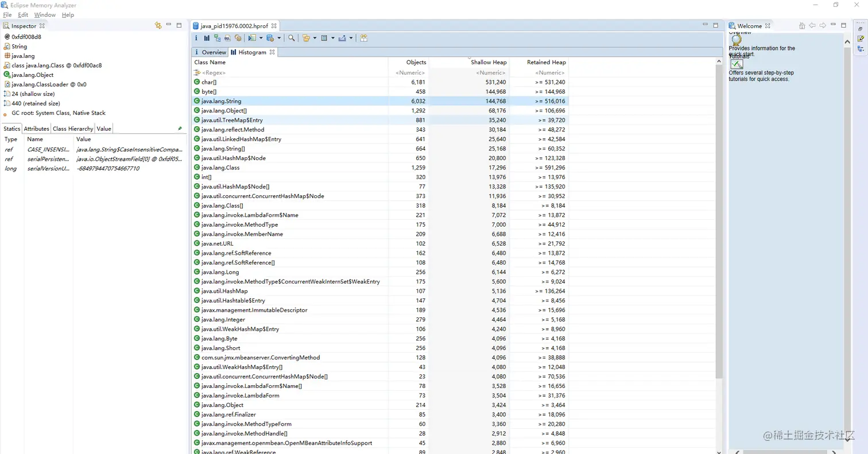Open the export dropdown arrow
Image resolution: width=868 pixels, height=454 pixels.
[x=351, y=38]
